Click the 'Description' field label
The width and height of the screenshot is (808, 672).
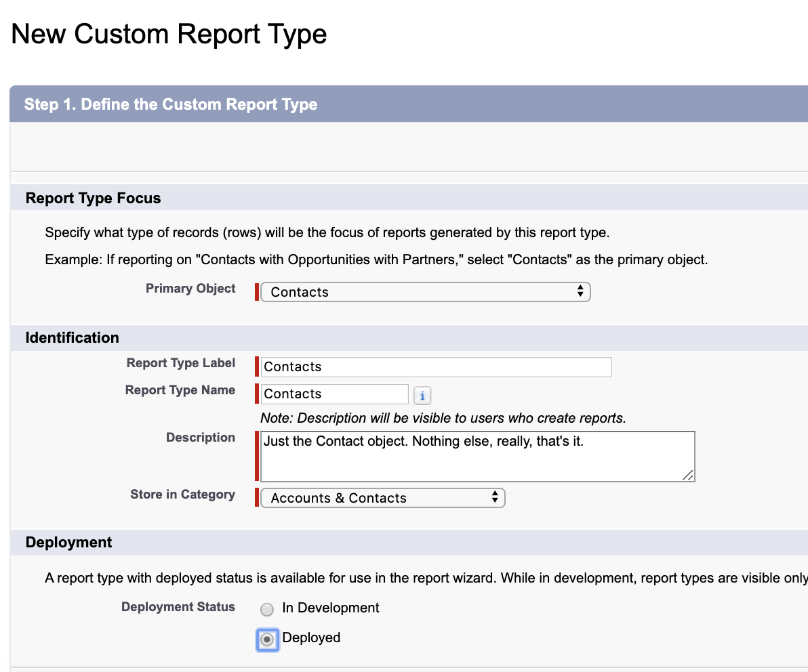point(201,438)
